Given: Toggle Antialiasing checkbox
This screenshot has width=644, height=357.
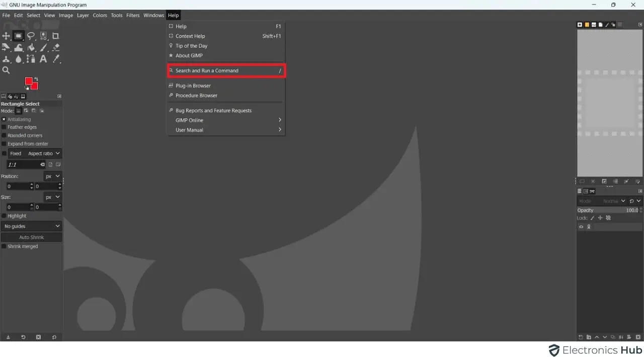Looking at the screenshot, I should point(4,119).
